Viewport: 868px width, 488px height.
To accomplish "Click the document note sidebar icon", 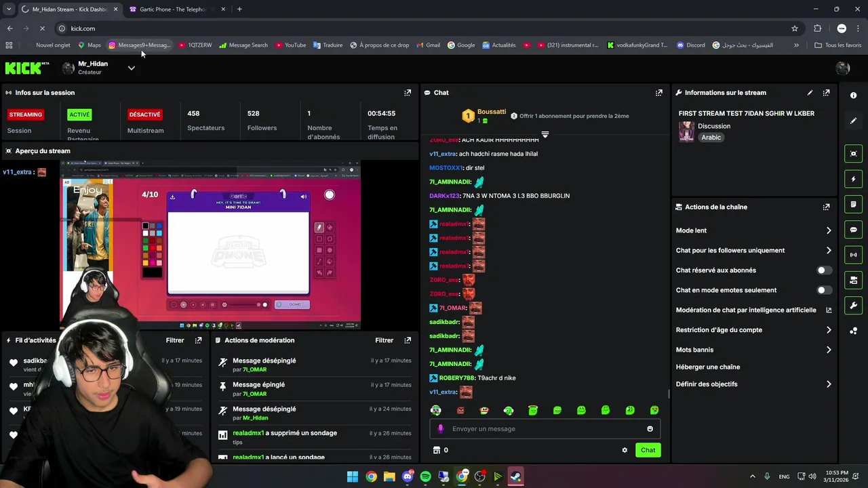I will point(853,204).
